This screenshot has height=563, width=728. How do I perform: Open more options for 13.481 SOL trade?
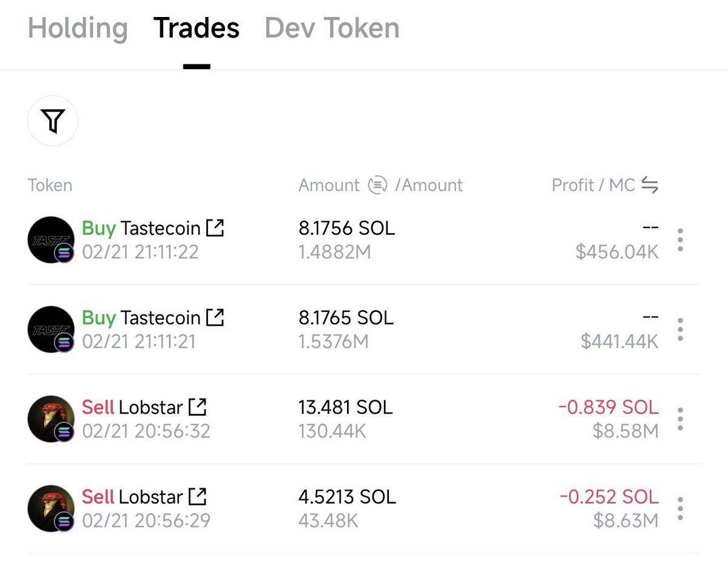coord(680,419)
